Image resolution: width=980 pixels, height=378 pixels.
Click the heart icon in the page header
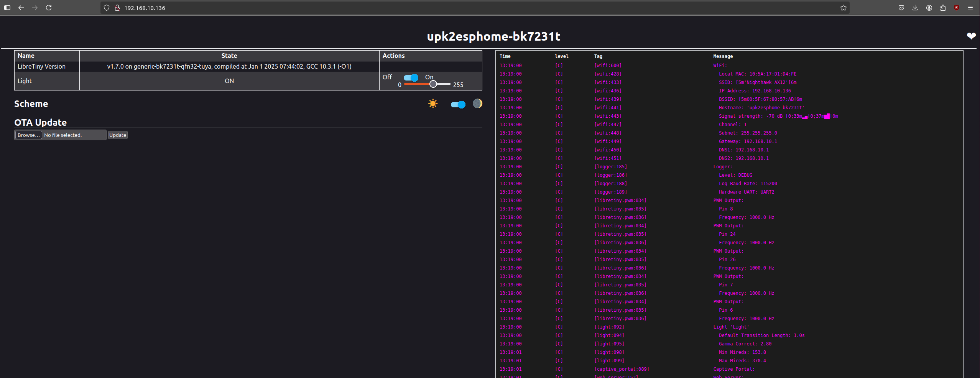pyautogui.click(x=972, y=36)
